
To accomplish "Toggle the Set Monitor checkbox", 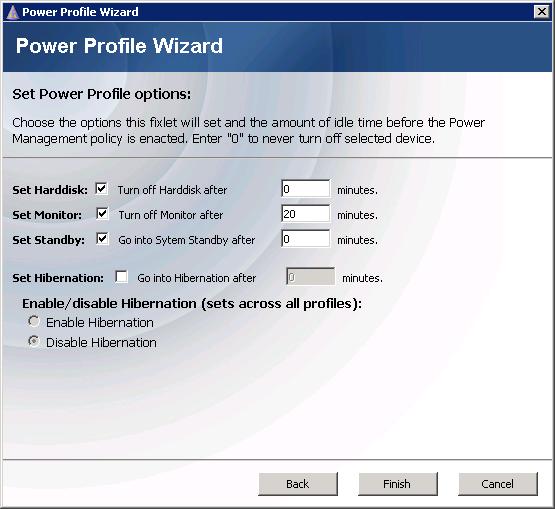I will [102, 214].
